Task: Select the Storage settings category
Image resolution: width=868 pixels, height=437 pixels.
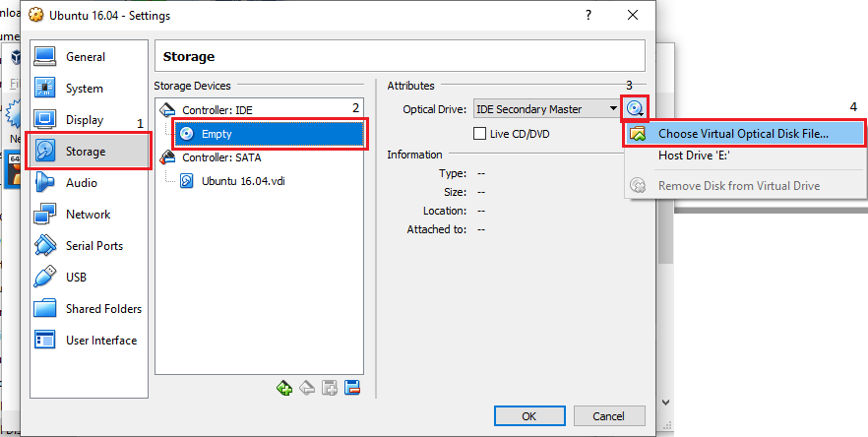Action: 90,152
